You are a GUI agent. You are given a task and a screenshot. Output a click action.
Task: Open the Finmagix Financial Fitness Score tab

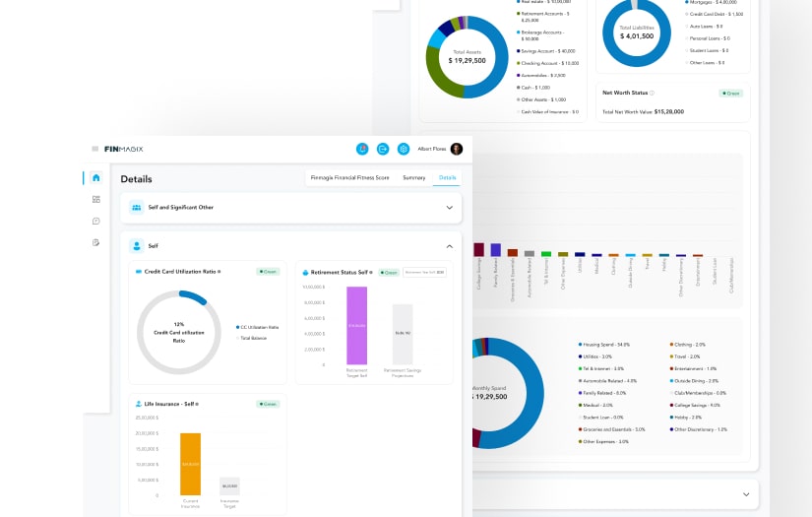coord(349,178)
